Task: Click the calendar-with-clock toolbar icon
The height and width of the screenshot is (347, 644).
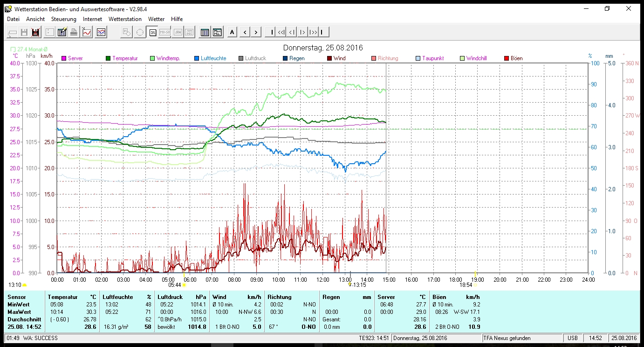Action: [126, 32]
